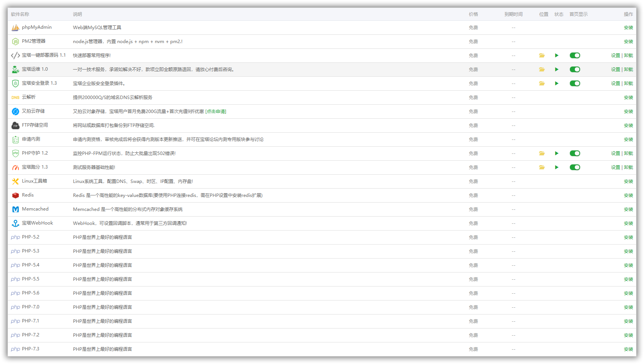
Task: Click the Memcached M icon
Action: point(16,209)
